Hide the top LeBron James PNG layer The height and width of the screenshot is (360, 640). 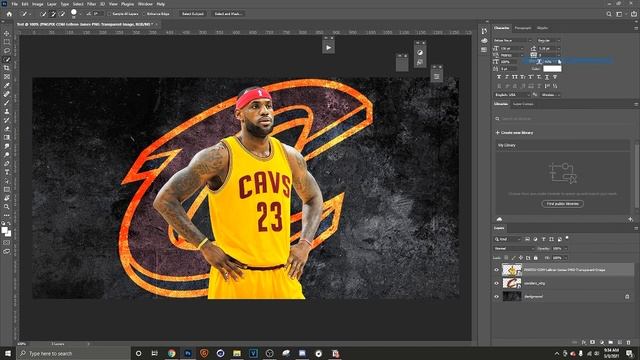click(497, 270)
